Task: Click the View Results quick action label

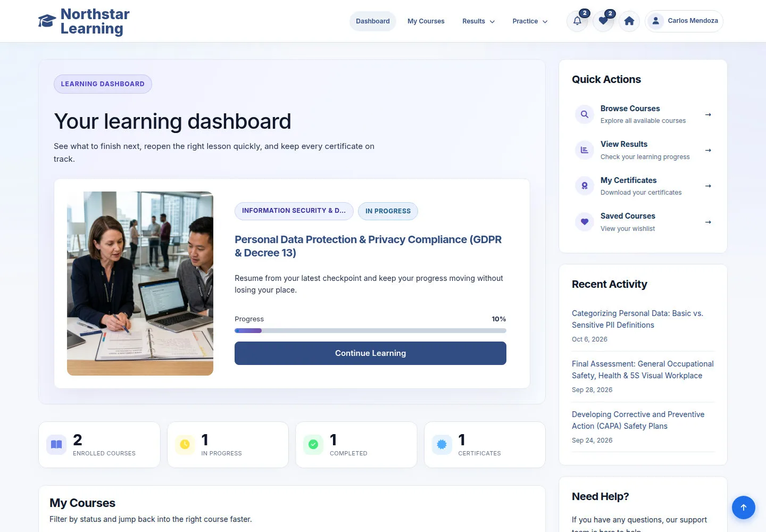Action: tap(624, 144)
